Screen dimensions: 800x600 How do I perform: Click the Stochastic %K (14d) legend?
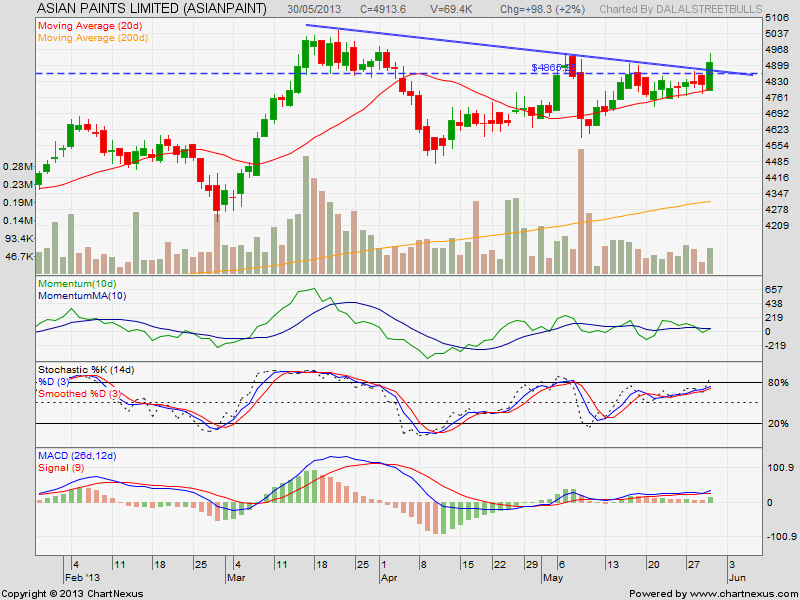tap(86, 370)
